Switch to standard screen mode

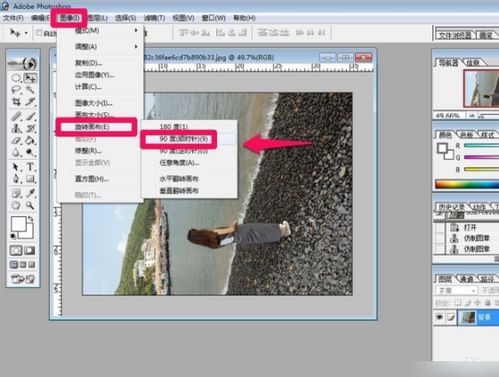(x=14, y=265)
